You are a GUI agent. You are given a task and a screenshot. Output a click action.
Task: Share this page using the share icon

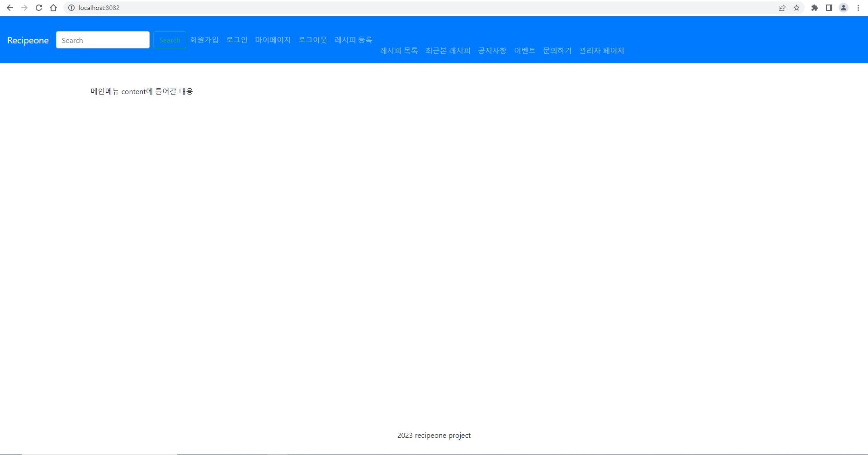[782, 8]
